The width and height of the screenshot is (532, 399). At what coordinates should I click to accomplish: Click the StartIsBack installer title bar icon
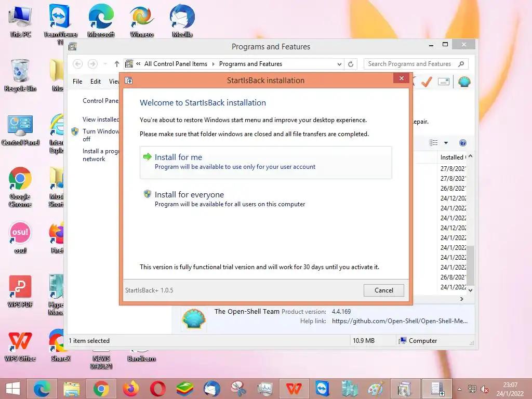(x=129, y=81)
